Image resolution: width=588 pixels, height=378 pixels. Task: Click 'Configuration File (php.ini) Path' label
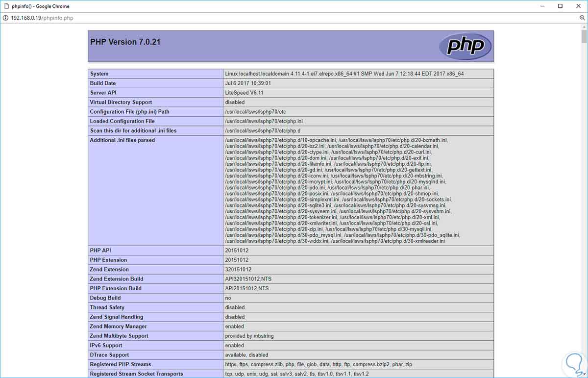point(129,112)
